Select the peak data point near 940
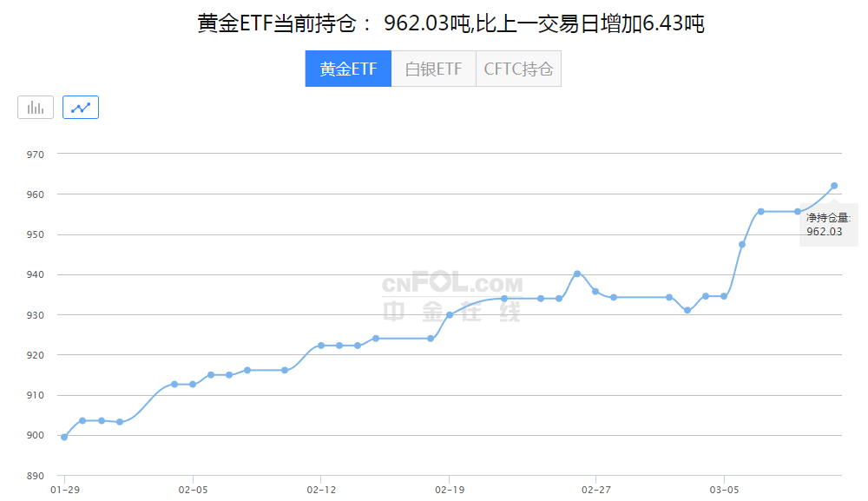The image size is (868, 501). coord(575,274)
